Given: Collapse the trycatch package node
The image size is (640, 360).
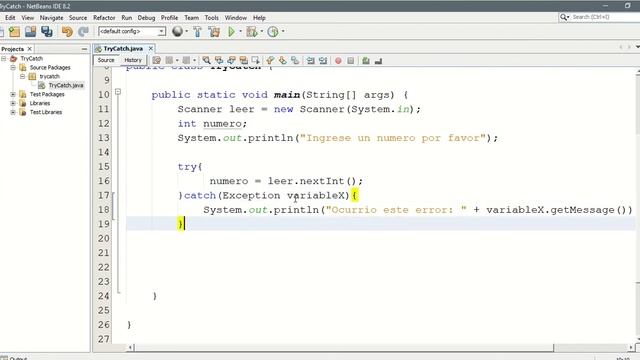Looking at the screenshot, I should [22, 77].
